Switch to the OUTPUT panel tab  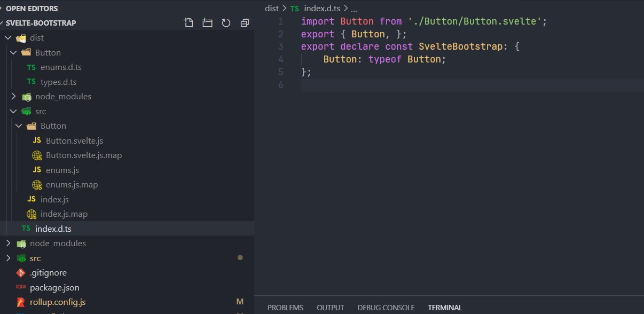(331, 308)
